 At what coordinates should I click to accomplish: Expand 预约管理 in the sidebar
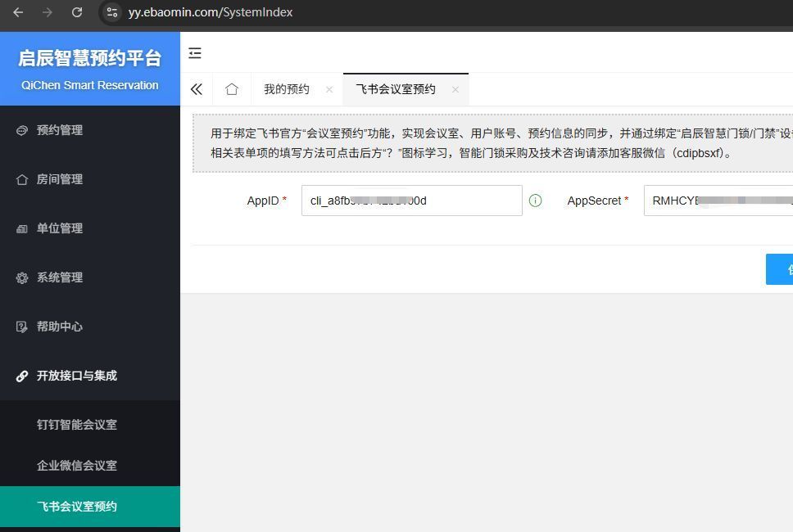tap(90, 130)
